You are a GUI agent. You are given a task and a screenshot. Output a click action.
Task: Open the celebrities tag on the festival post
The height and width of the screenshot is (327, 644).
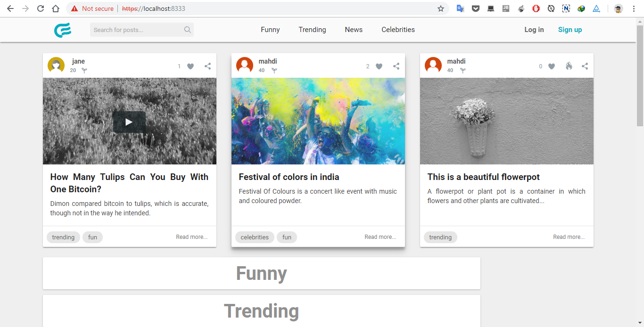[255, 237]
